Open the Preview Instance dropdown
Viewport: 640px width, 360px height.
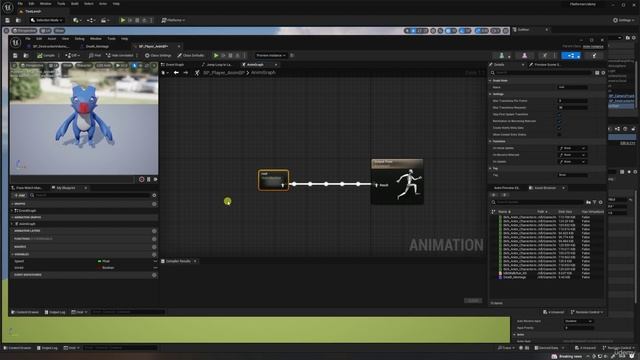tap(271, 56)
